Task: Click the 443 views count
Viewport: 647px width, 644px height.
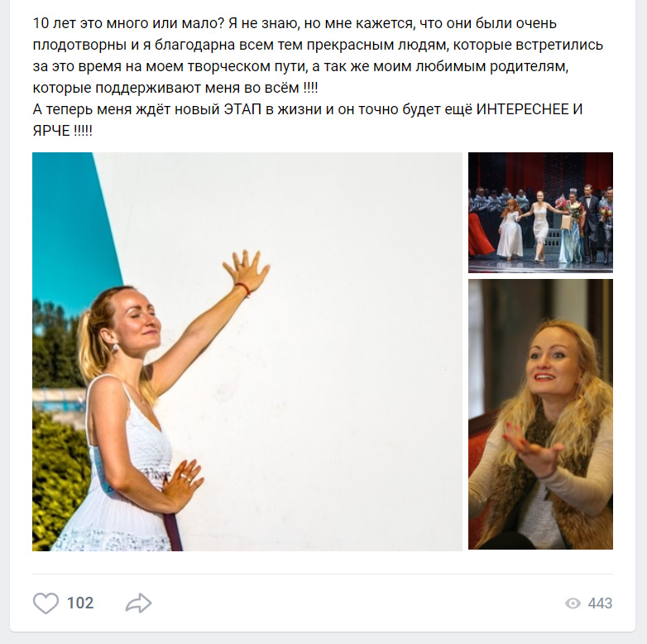Action: pyautogui.click(x=601, y=603)
